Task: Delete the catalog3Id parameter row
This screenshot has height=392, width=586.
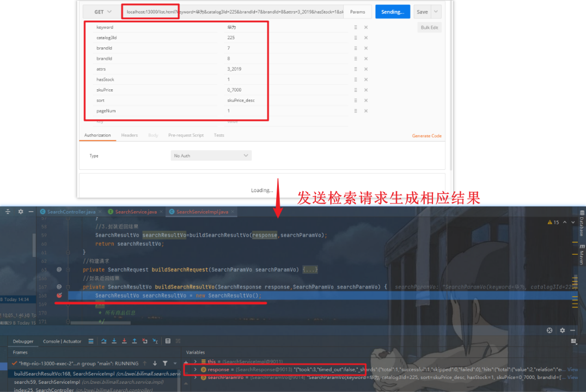Action: coord(366,38)
